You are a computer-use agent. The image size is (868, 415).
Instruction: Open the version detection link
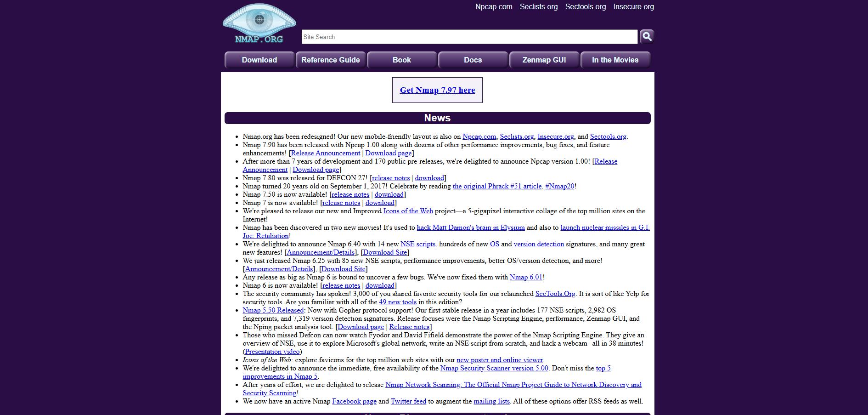[539, 244]
